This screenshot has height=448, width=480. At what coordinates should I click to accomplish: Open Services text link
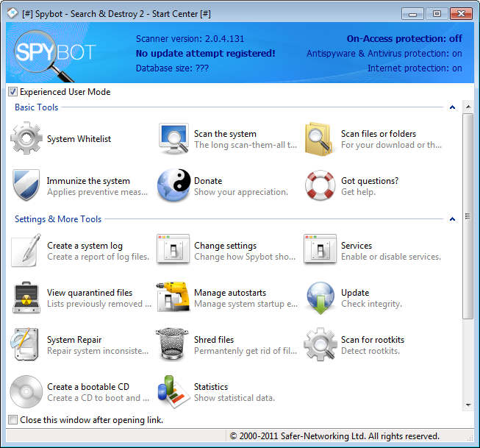pyautogui.click(x=357, y=246)
